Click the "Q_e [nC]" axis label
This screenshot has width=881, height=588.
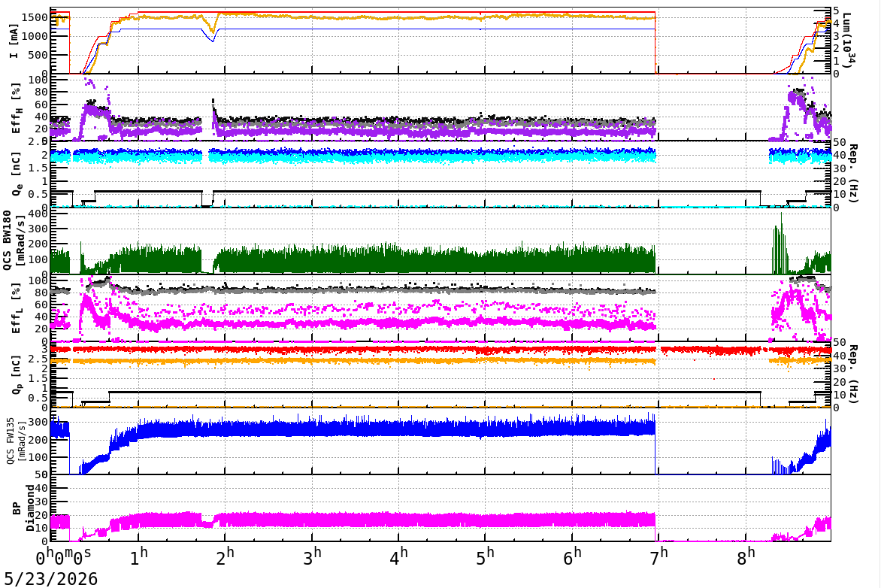[x=16, y=174]
